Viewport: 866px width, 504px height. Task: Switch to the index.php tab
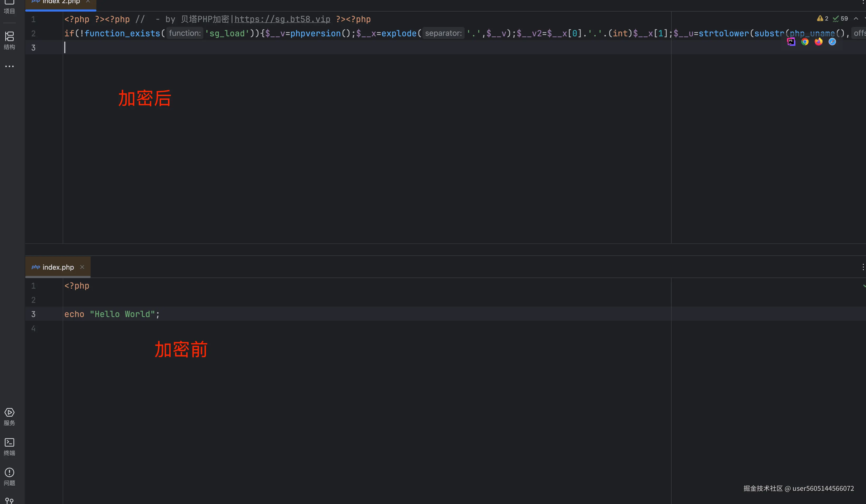(58, 267)
